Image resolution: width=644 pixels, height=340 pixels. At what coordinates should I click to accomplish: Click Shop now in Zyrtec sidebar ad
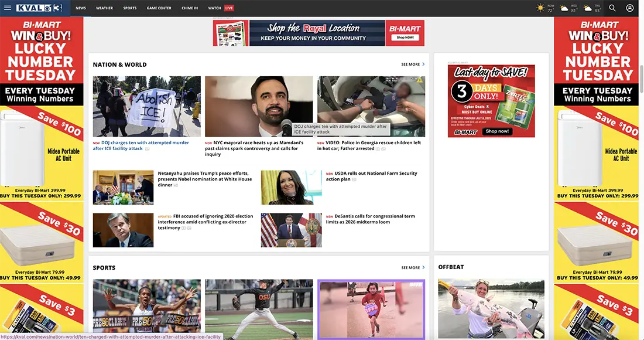pos(497,131)
